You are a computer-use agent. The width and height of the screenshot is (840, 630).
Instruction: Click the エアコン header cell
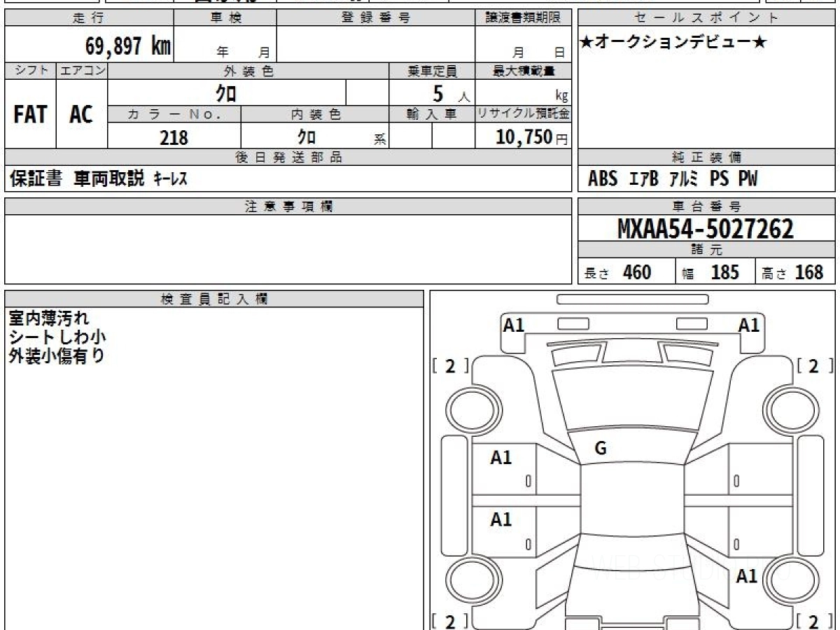click(x=83, y=71)
